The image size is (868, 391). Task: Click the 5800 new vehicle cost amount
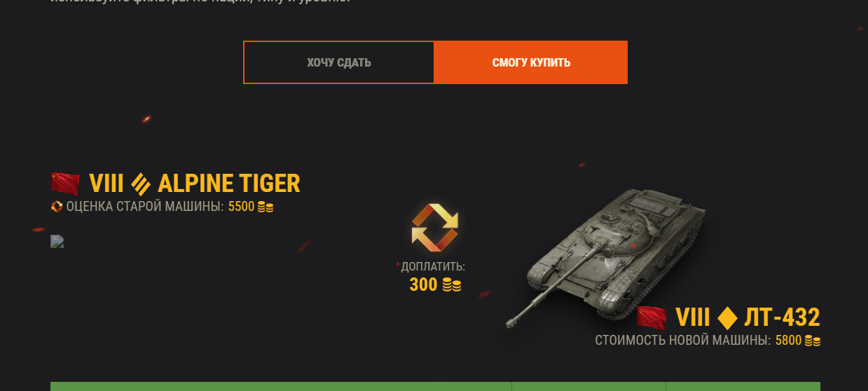(788, 341)
